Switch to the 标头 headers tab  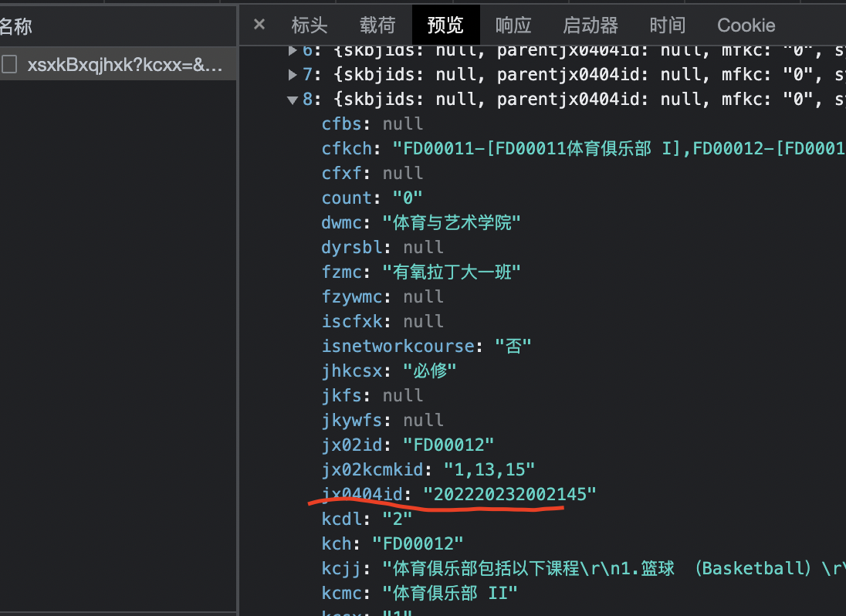coord(310,25)
